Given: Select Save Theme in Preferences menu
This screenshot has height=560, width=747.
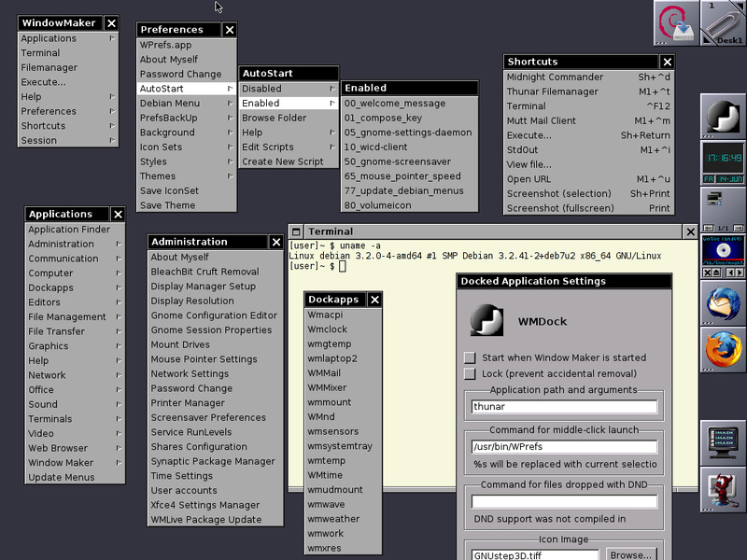Looking at the screenshot, I should coord(186,205).
